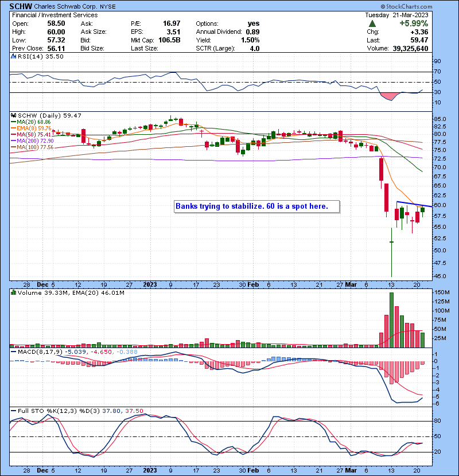The height and width of the screenshot is (476, 459).
Task: Click the candlestick icon next to SCHW (Daily)
Action: (13, 115)
